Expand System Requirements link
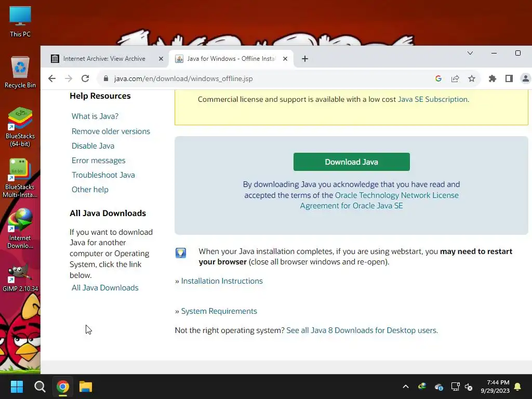The height and width of the screenshot is (399, 532). 219,311
